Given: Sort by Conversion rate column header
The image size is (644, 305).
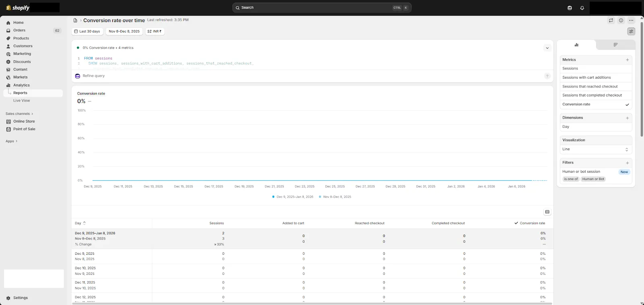Looking at the screenshot, I should (530, 223).
